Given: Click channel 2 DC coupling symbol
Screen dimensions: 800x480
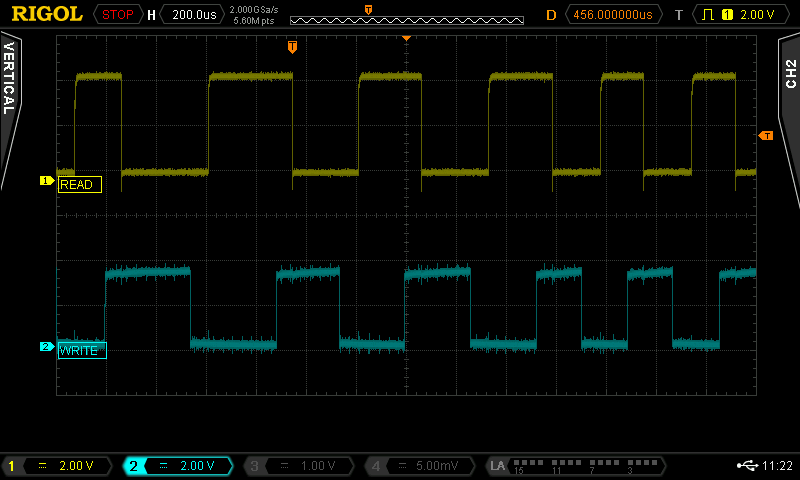Looking at the screenshot, I should pos(164,466).
